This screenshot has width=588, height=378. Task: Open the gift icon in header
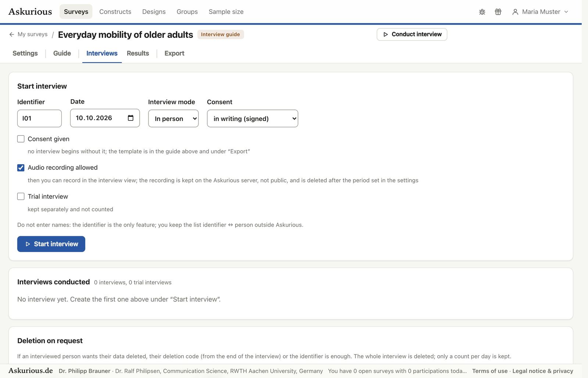498,12
